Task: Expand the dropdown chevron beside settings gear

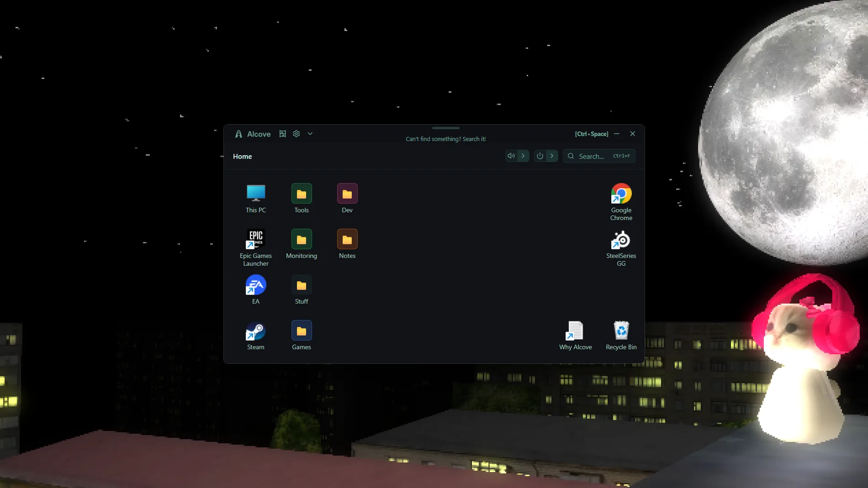Action: click(310, 134)
